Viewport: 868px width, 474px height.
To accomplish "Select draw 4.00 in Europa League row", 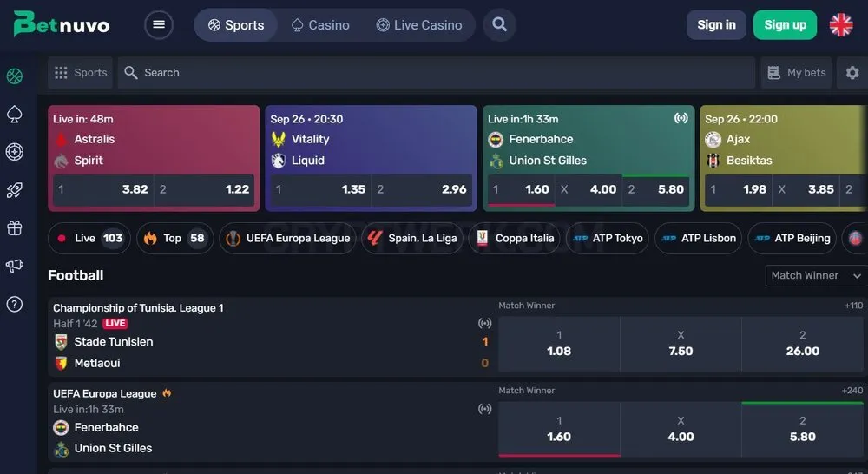I will (x=681, y=429).
